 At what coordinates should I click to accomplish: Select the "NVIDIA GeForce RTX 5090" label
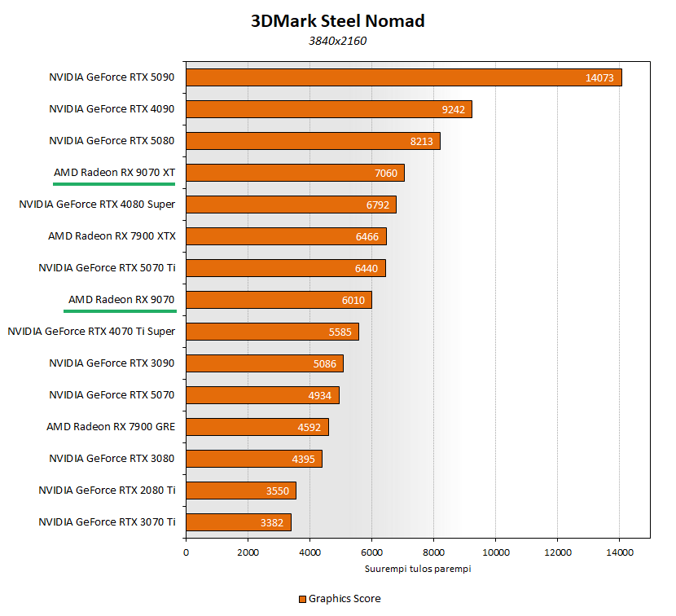pos(112,77)
